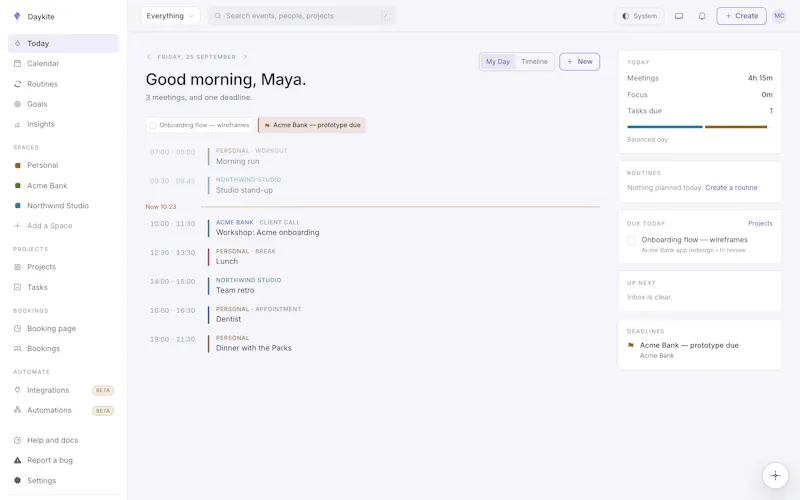Open Acme Bank prototype due deadline
This screenshot has width=800, height=500.
click(x=699, y=350)
